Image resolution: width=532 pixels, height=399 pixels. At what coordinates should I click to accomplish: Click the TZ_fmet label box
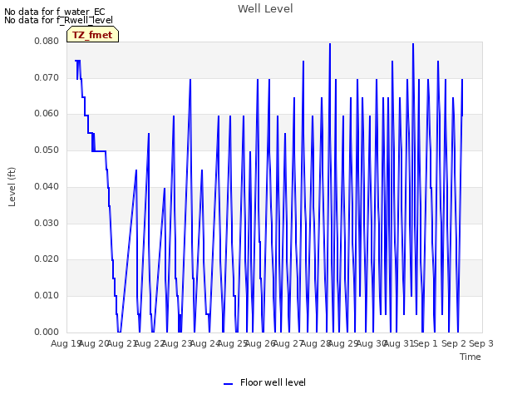92,35
